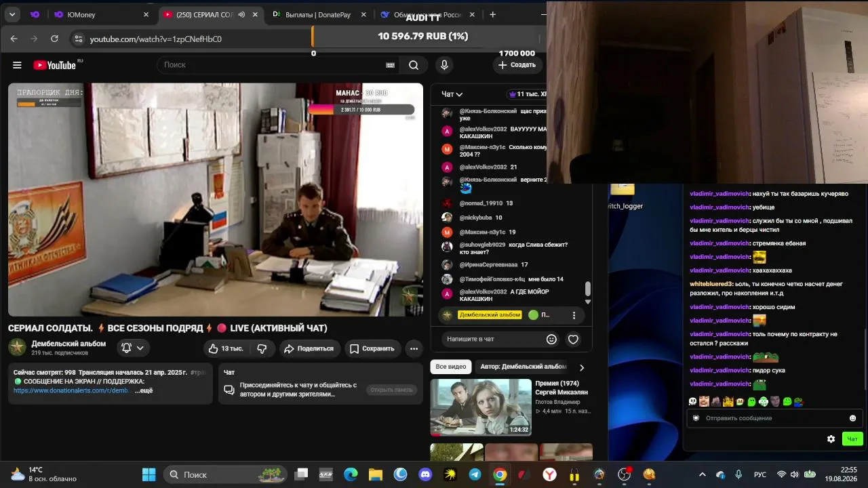Open the chat options three-dot menu

pyautogui.click(x=574, y=315)
